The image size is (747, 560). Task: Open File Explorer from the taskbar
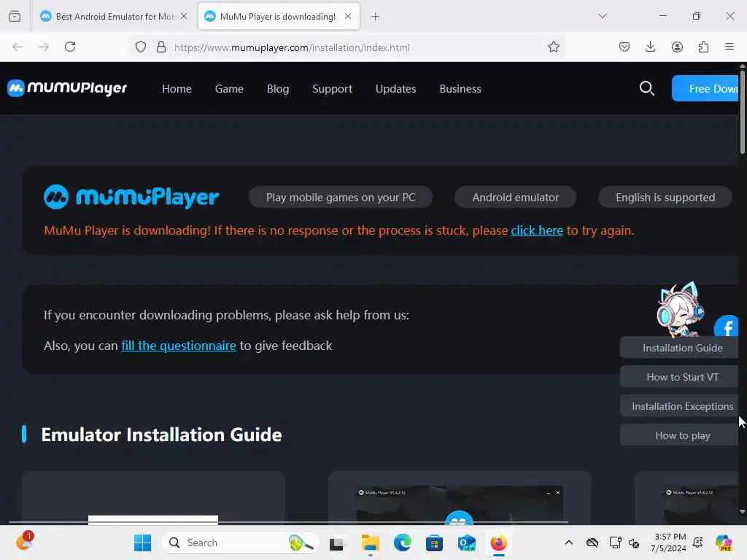370,542
